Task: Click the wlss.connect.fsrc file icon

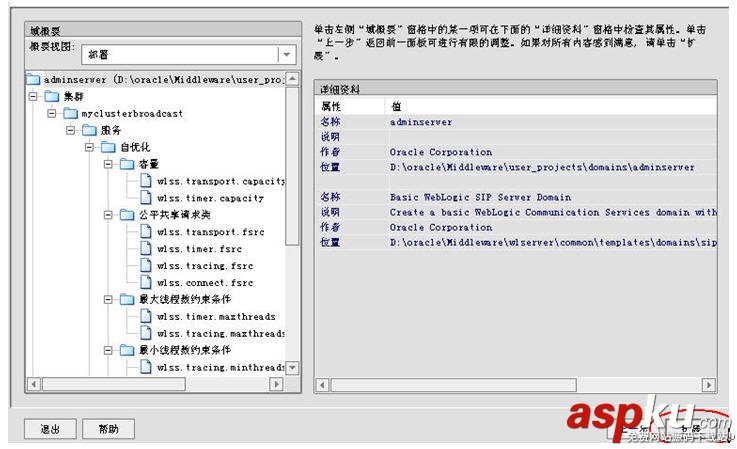Action: click(x=146, y=282)
